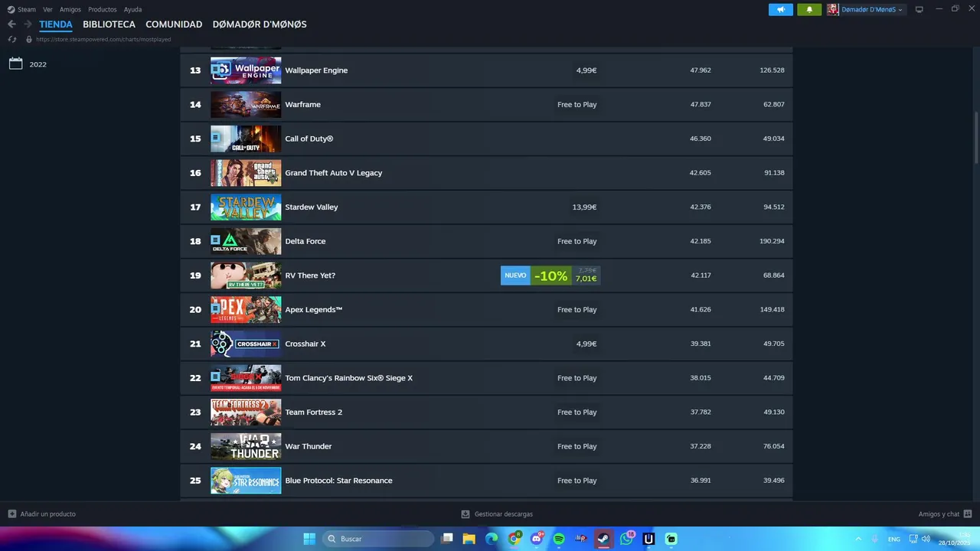Image resolution: width=980 pixels, height=551 pixels.
Task: Open Tom Clancy's Rainbow Six® Siege X
Action: [x=349, y=378]
